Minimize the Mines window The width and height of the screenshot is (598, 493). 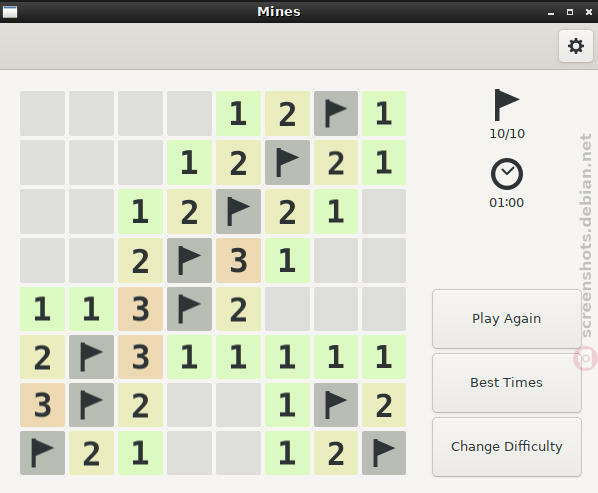[551, 13]
